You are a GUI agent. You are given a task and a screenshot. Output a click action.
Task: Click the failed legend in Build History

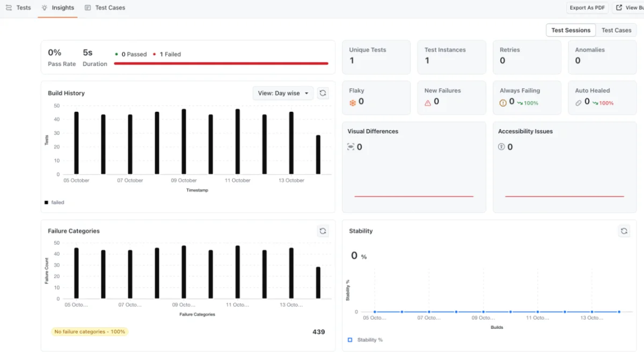point(54,203)
